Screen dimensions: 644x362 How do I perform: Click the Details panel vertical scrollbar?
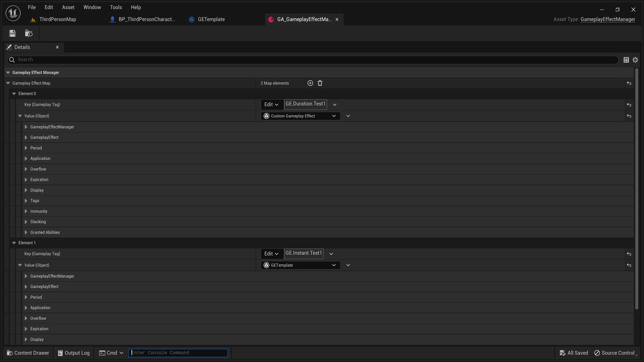(x=637, y=189)
